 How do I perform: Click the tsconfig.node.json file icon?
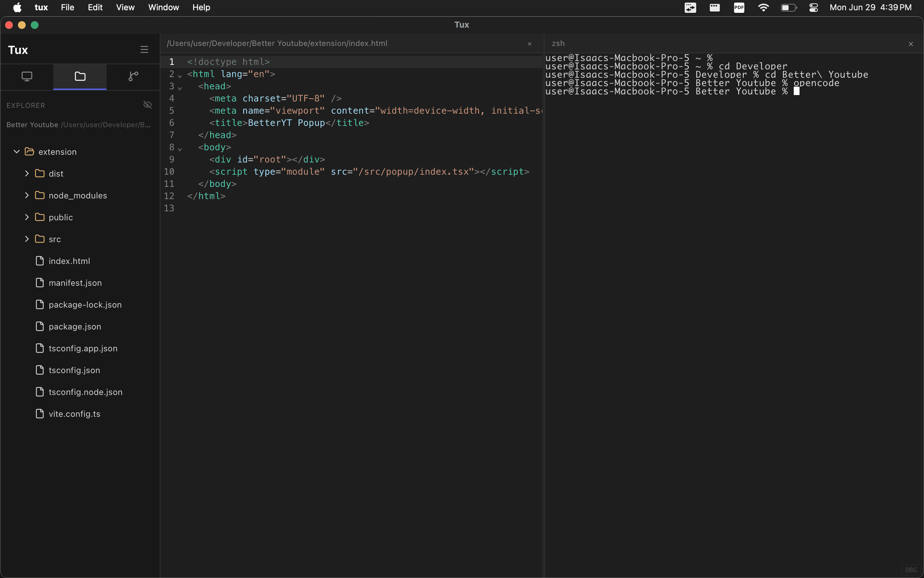click(x=40, y=392)
